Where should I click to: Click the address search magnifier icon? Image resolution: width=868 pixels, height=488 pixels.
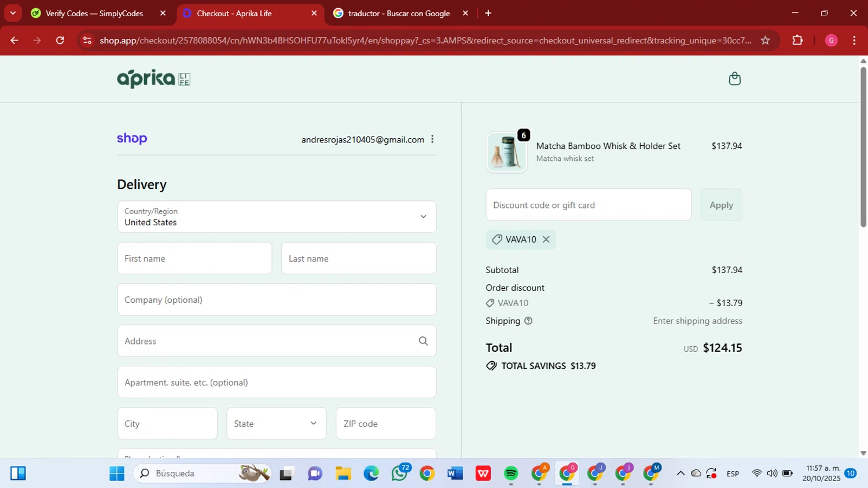(x=423, y=341)
